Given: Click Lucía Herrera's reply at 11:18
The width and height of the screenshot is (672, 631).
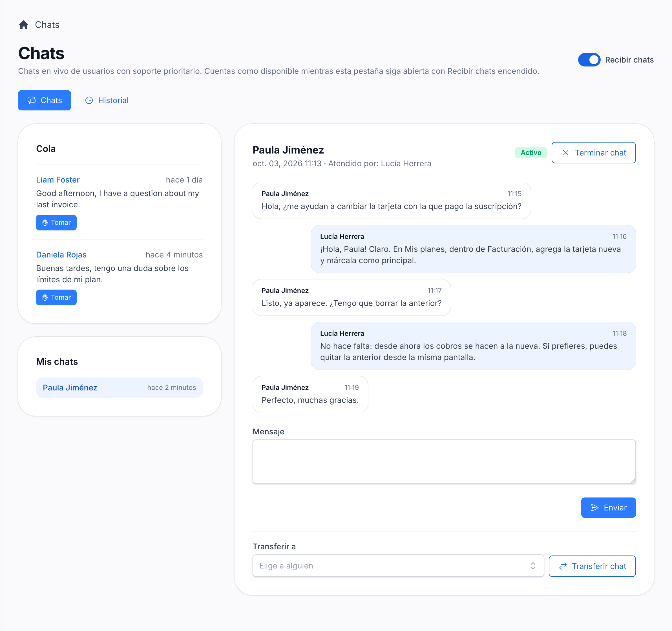Looking at the screenshot, I should [473, 346].
